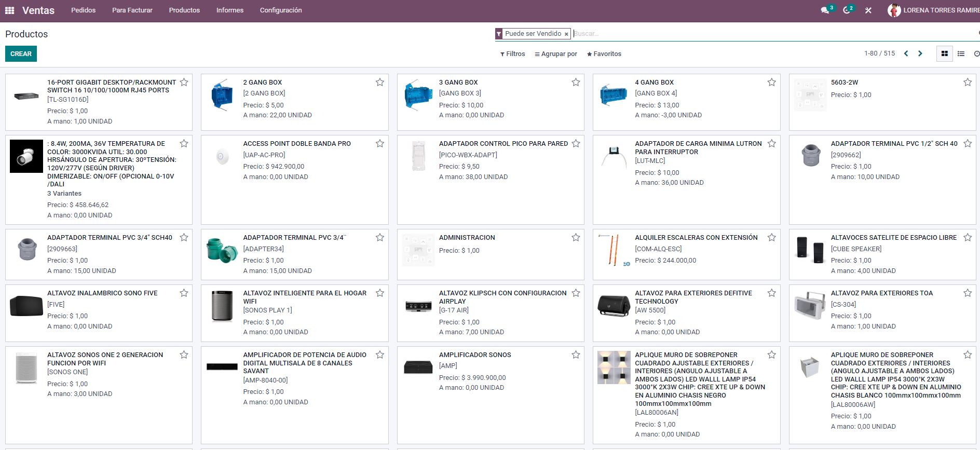980x450 pixels.
Task: Expand the Favoritos dropdown
Action: pos(604,54)
